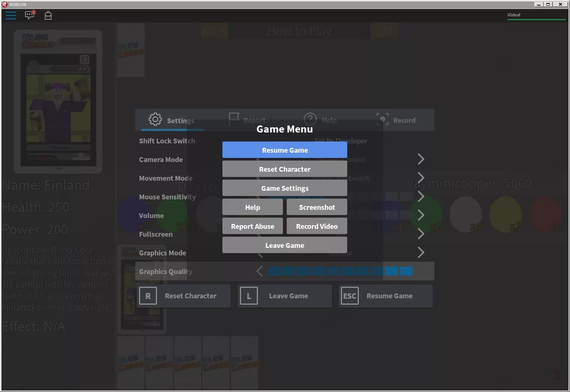
Task: Switch to the Settings tab
Action: click(x=173, y=120)
